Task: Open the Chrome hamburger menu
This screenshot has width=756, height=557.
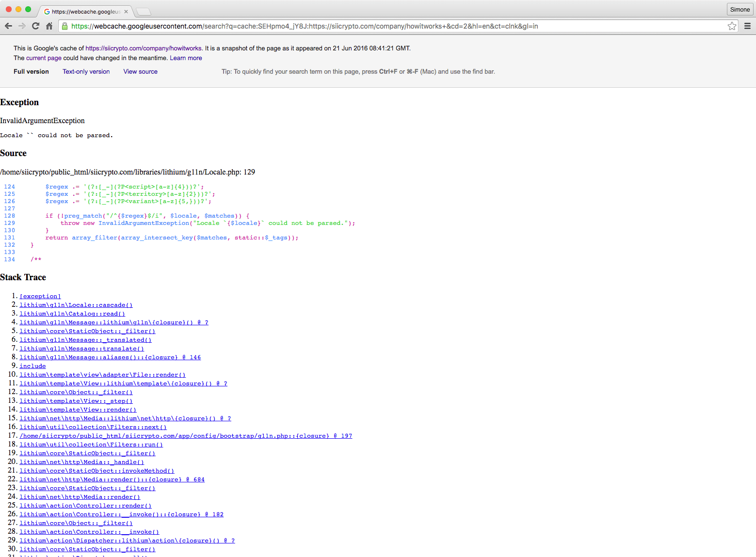Action: (x=747, y=26)
